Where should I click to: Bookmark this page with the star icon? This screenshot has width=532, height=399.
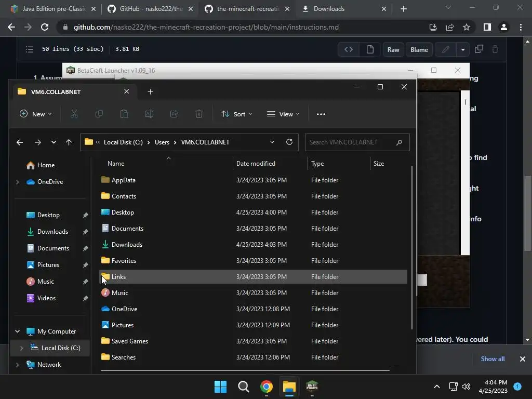click(x=467, y=27)
